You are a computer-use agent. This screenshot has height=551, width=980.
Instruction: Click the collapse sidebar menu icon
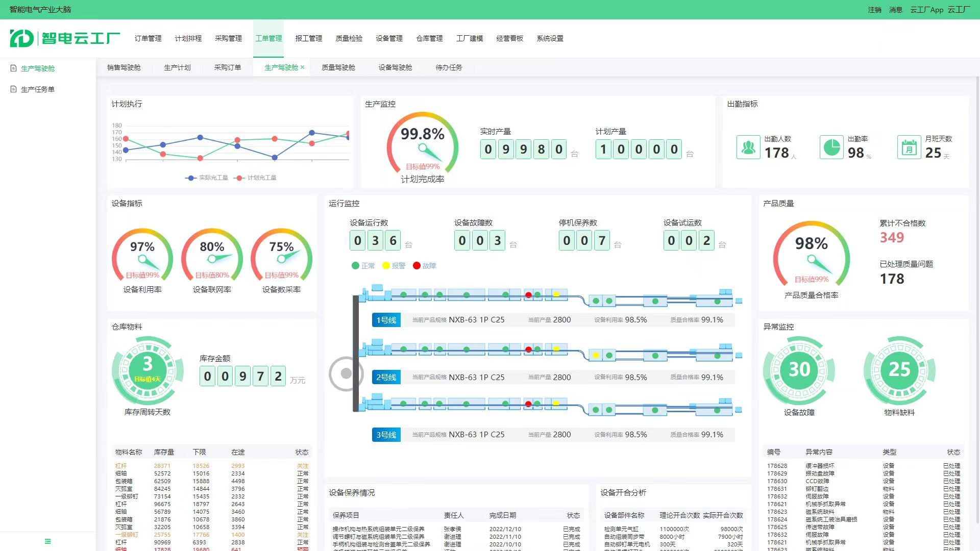(47, 541)
